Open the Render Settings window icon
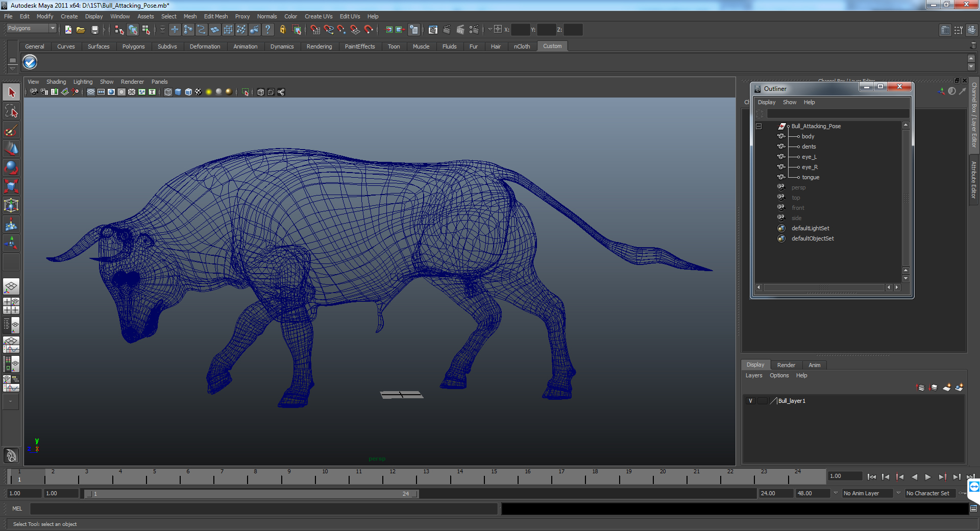 click(474, 30)
